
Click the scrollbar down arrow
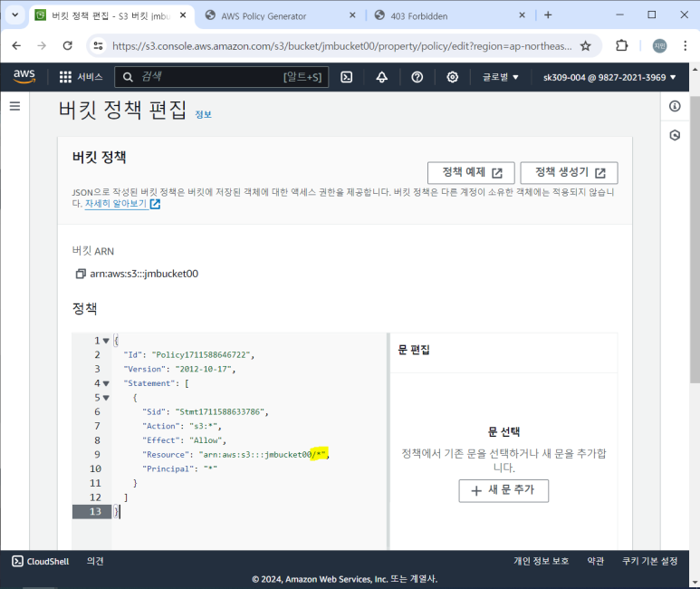point(695,583)
